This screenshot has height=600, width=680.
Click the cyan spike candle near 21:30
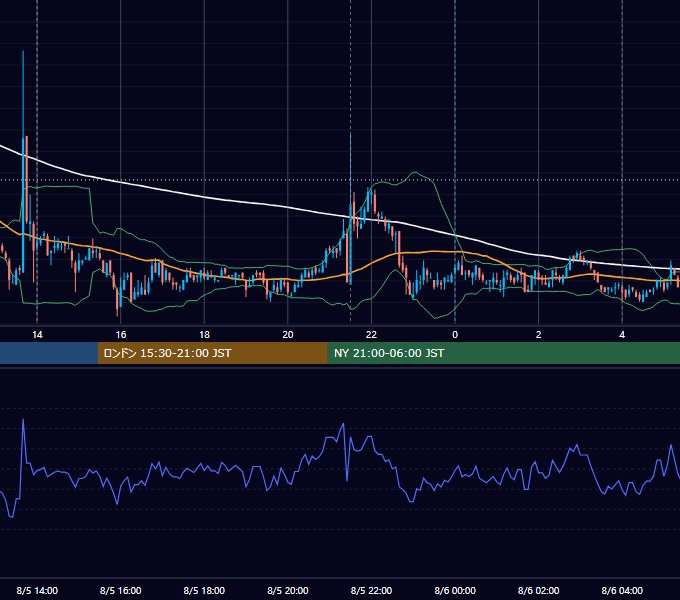(350, 208)
